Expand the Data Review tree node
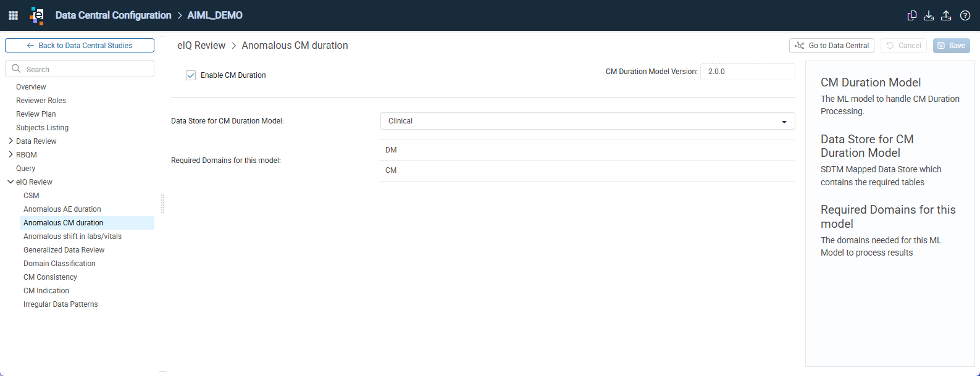 (x=10, y=141)
